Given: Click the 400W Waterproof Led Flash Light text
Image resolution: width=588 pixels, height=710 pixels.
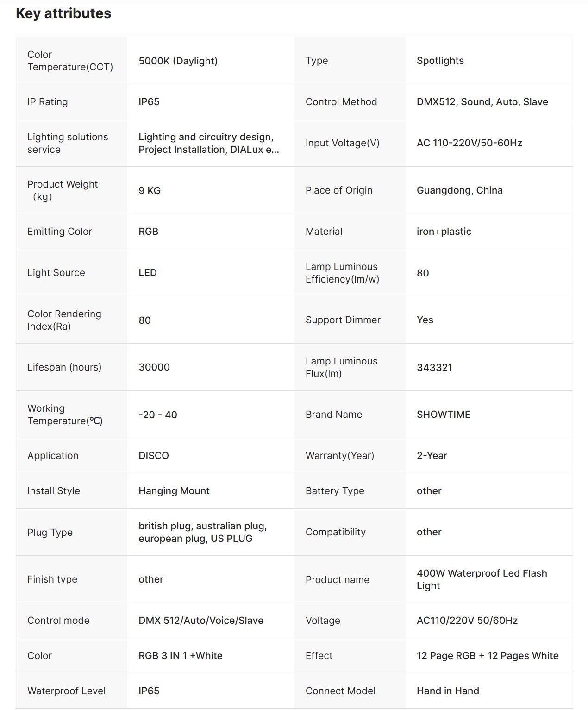Looking at the screenshot, I should [482, 579].
